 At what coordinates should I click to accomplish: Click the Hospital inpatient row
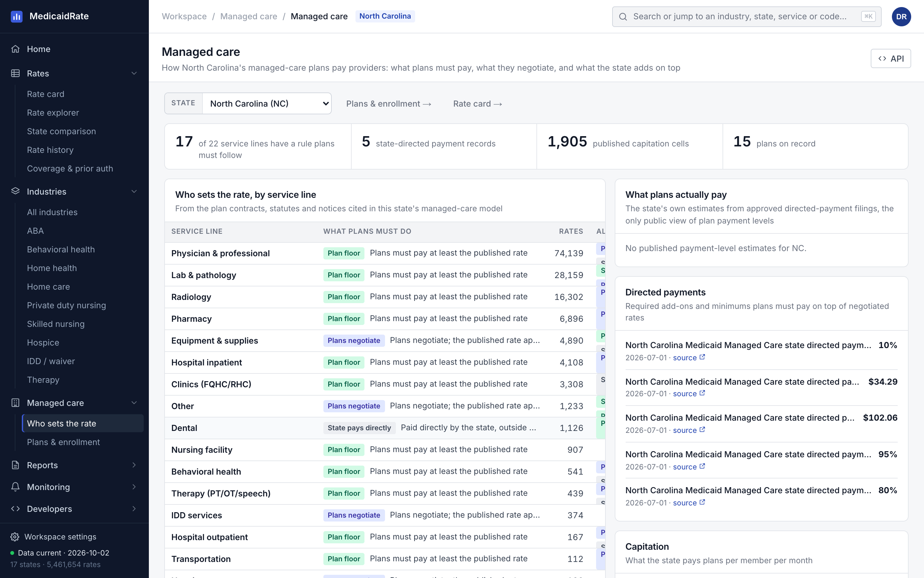tap(384, 363)
